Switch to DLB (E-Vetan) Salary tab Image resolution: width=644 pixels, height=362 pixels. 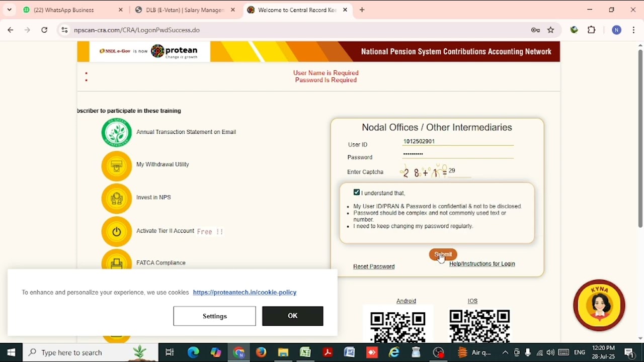pyautogui.click(x=184, y=10)
